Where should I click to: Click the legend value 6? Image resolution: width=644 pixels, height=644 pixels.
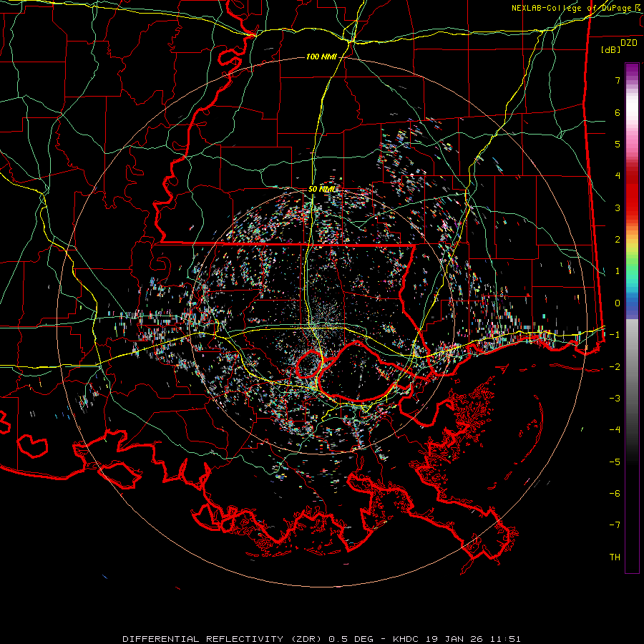click(618, 112)
